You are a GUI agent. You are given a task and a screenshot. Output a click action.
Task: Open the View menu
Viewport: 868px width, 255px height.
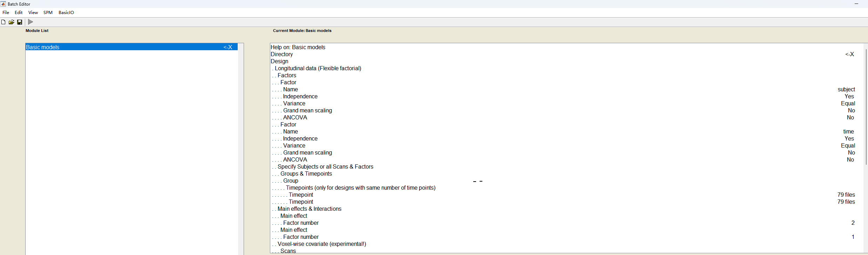tap(33, 13)
